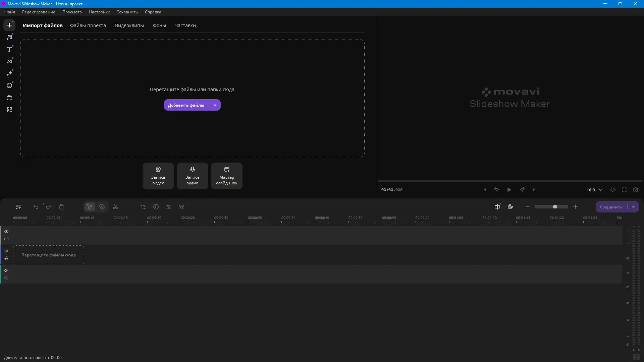Open the Stickers smiley icon in sidebar

(9, 85)
